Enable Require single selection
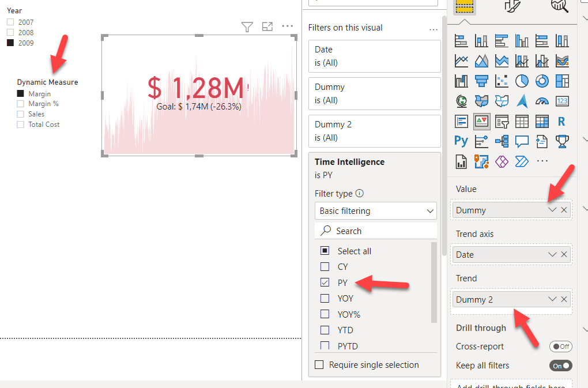This screenshot has width=588, height=388. pyautogui.click(x=319, y=365)
